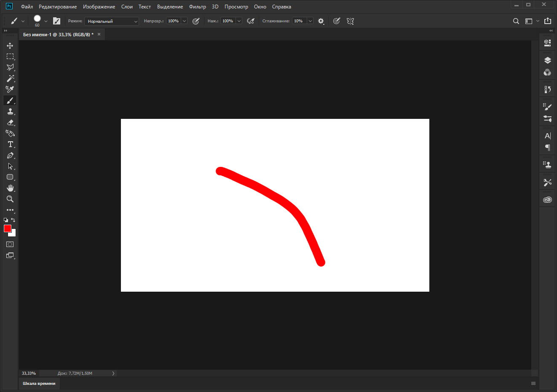The image size is (557, 392).
Task: Open the brush preset picker arrow
Action: tap(46, 21)
